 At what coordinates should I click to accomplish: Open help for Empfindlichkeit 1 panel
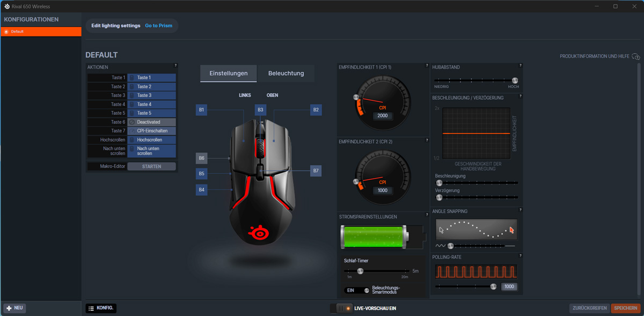tap(427, 65)
